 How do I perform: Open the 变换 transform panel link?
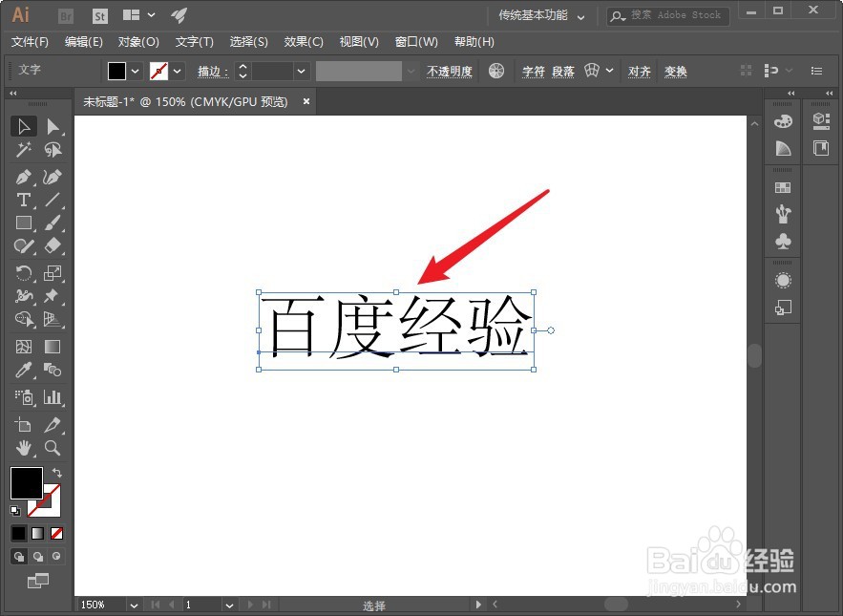675,72
